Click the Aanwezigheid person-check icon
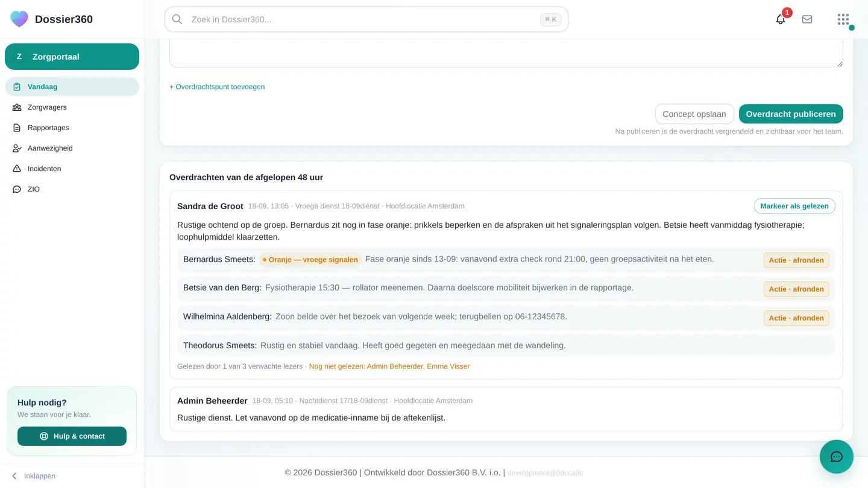The image size is (868, 488). 17,148
